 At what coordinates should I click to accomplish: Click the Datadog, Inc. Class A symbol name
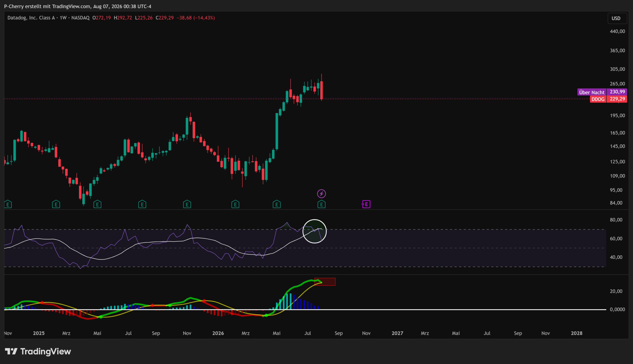coord(31,18)
